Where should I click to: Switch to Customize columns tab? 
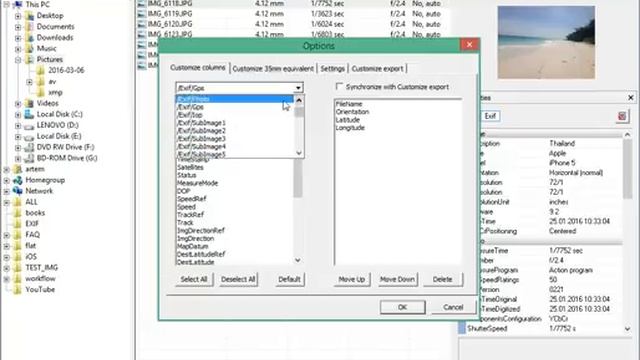[x=198, y=68]
